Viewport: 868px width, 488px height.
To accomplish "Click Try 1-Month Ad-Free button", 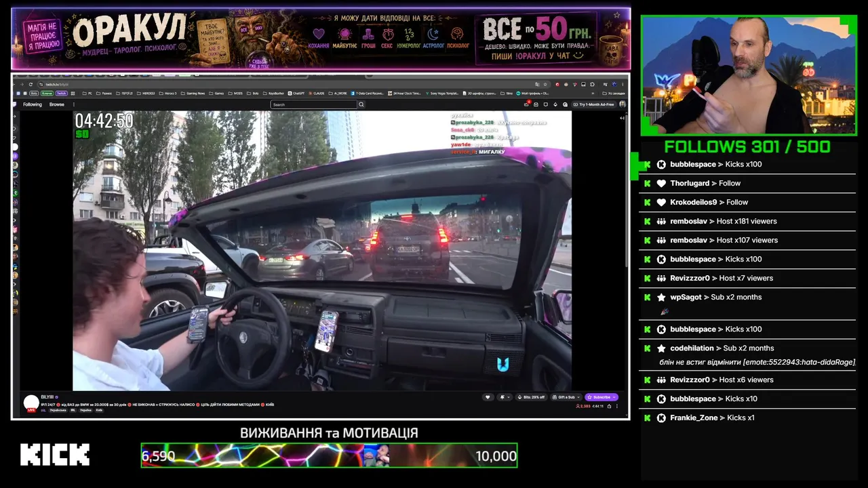I will click(x=594, y=104).
